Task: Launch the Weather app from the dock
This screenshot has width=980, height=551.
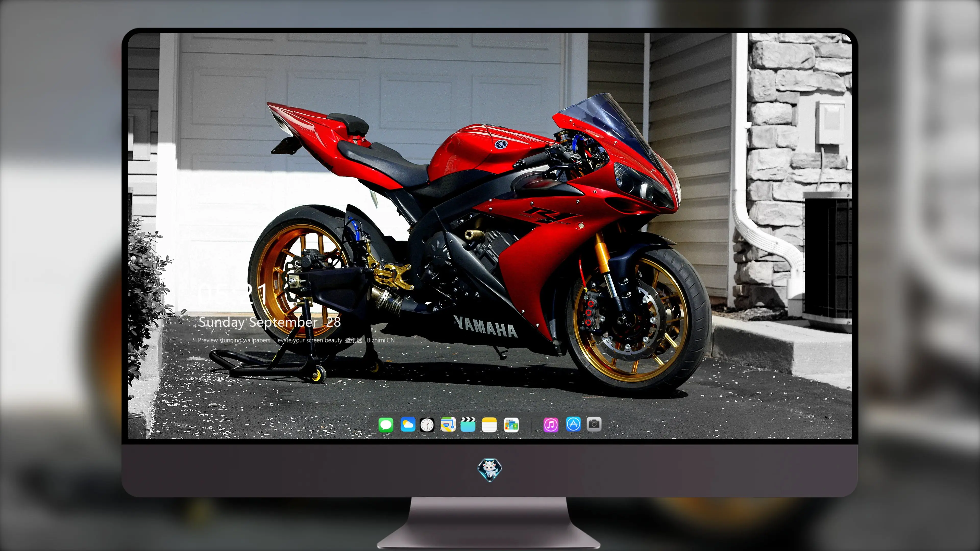Action: coord(408,424)
